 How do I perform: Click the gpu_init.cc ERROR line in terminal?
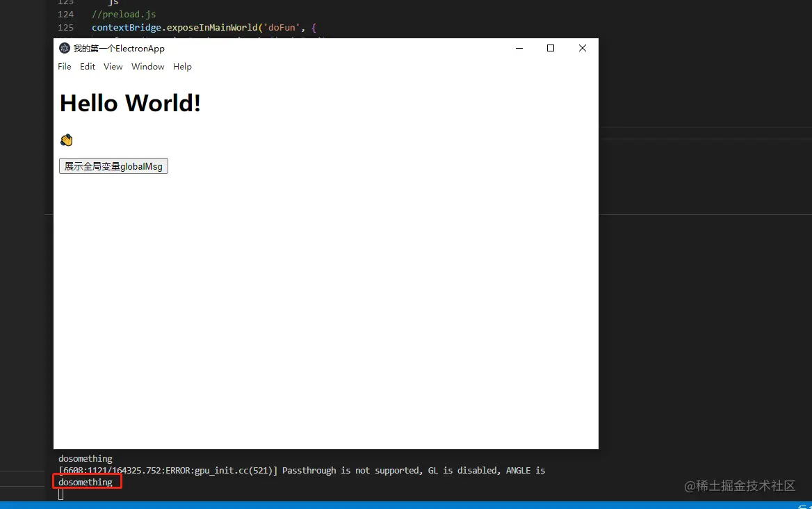point(302,470)
